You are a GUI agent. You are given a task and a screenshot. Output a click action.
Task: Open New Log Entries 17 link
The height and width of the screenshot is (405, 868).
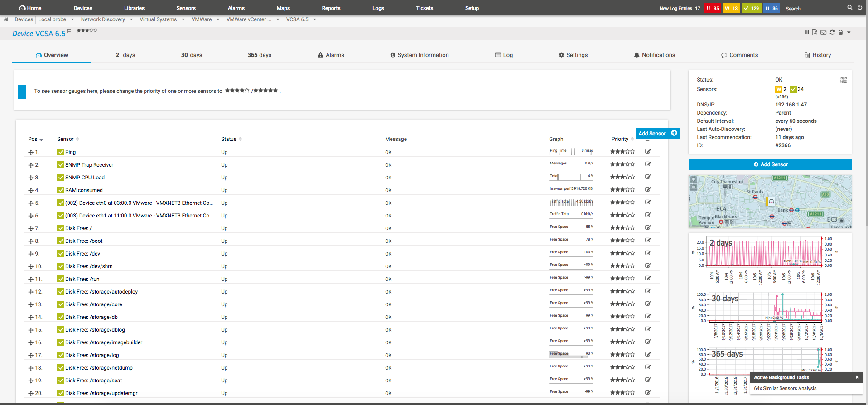pos(680,8)
